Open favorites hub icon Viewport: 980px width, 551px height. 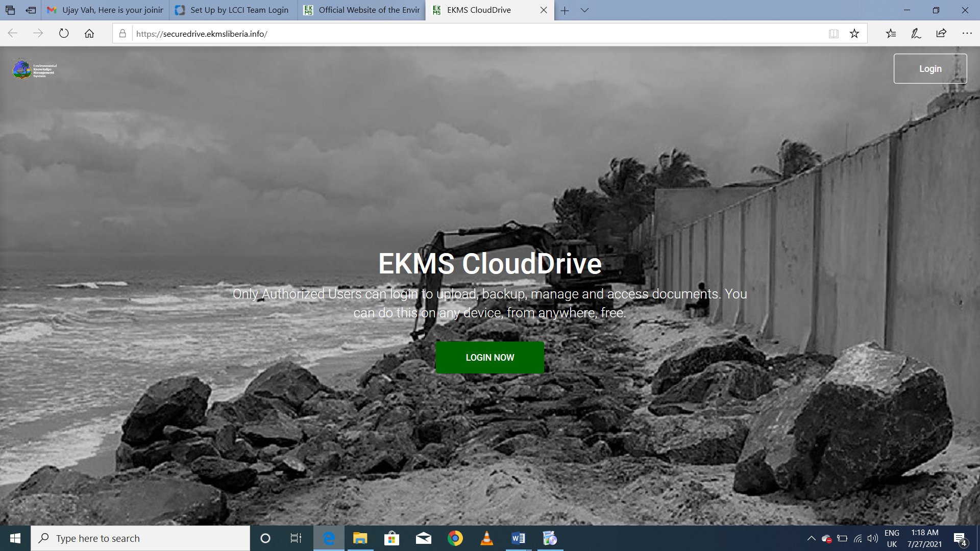coord(891,34)
